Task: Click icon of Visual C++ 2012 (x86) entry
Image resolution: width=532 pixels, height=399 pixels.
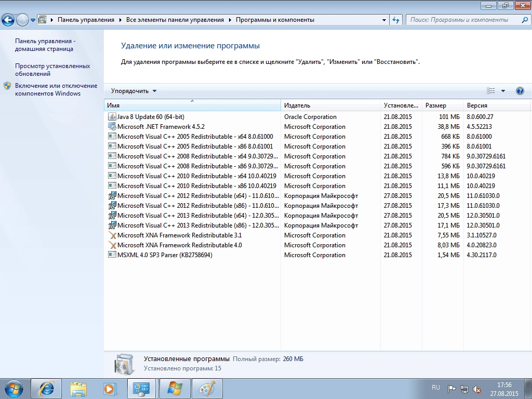Action: click(x=112, y=205)
